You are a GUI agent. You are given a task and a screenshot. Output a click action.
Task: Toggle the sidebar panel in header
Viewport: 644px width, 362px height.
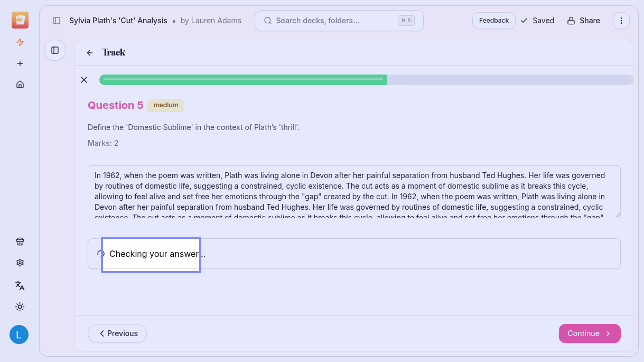pyautogui.click(x=57, y=21)
